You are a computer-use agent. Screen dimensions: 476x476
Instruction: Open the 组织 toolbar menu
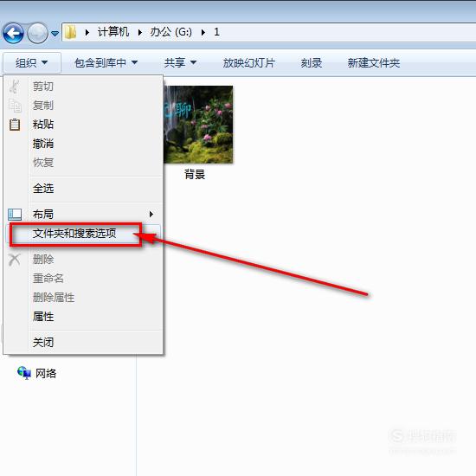pos(32,63)
